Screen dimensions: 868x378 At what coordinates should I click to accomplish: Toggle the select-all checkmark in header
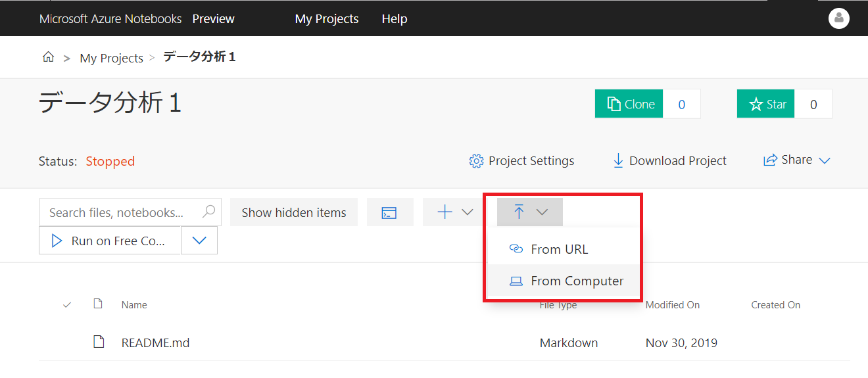click(67, 304)
